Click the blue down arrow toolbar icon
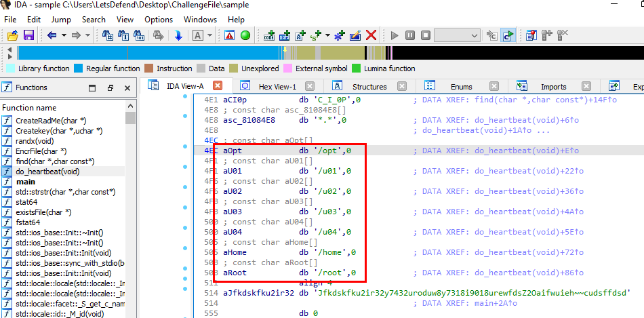 pos(178,35)
